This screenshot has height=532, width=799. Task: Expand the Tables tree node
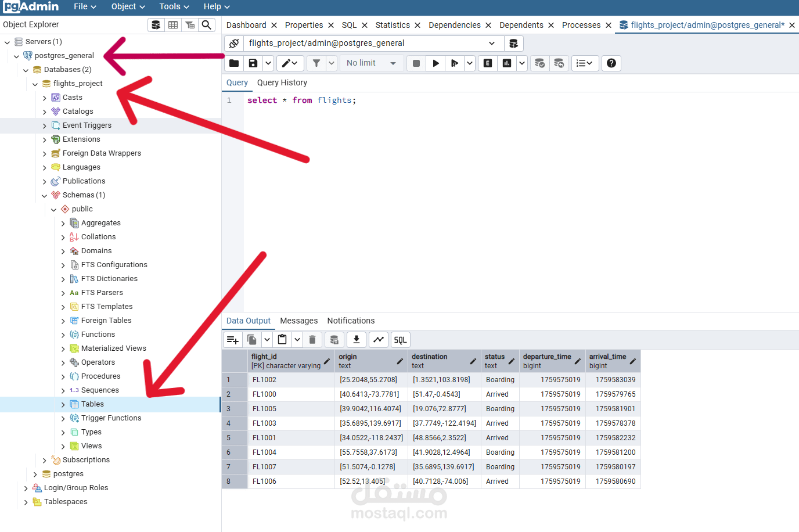pos(63,404)
